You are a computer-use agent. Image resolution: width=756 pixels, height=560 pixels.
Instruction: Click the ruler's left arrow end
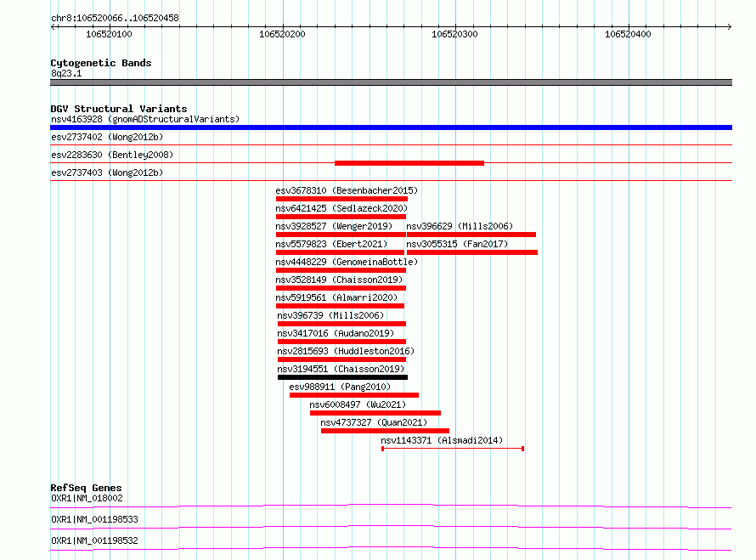coord(53,26)
